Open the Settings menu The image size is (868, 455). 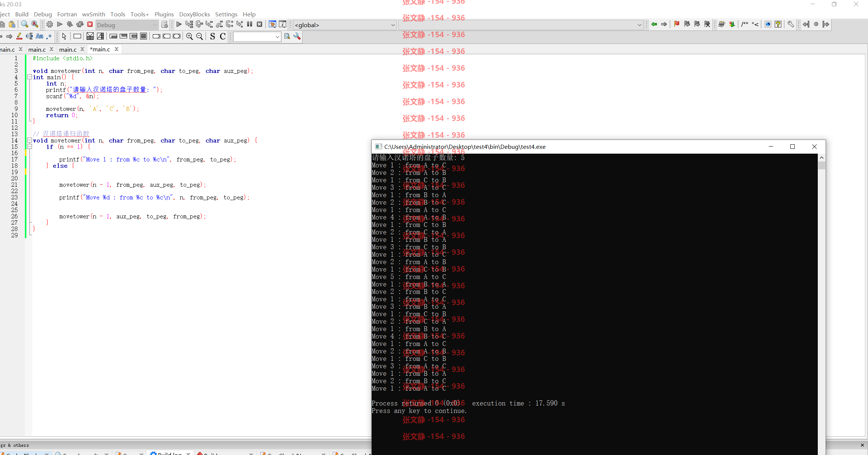pyautogui.click(x=226, y=14)
